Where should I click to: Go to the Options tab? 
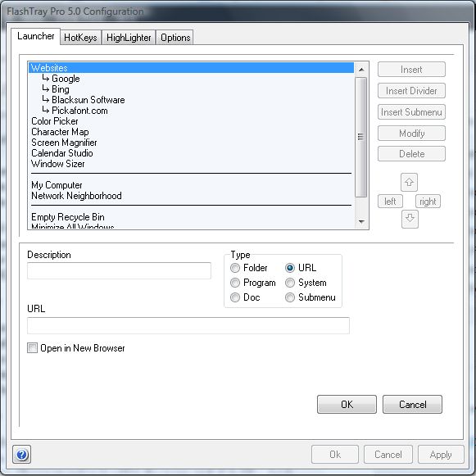point(175,38)
